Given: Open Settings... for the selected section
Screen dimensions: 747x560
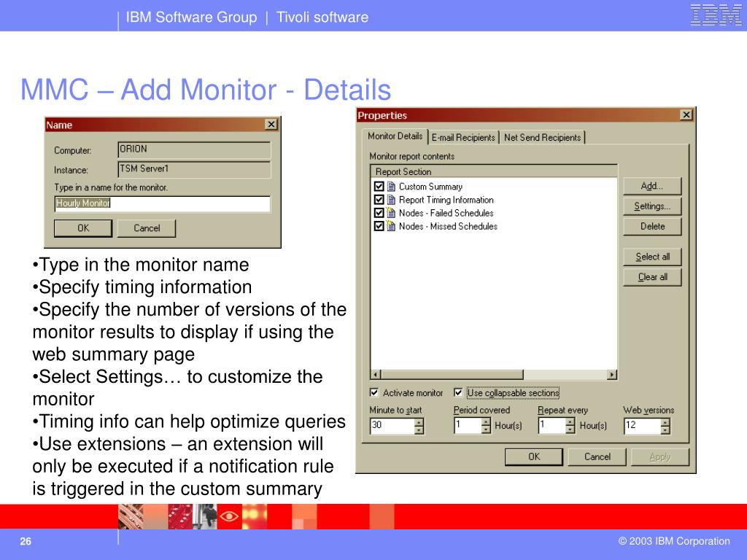Looking at the screenshot, I should 652,206.
